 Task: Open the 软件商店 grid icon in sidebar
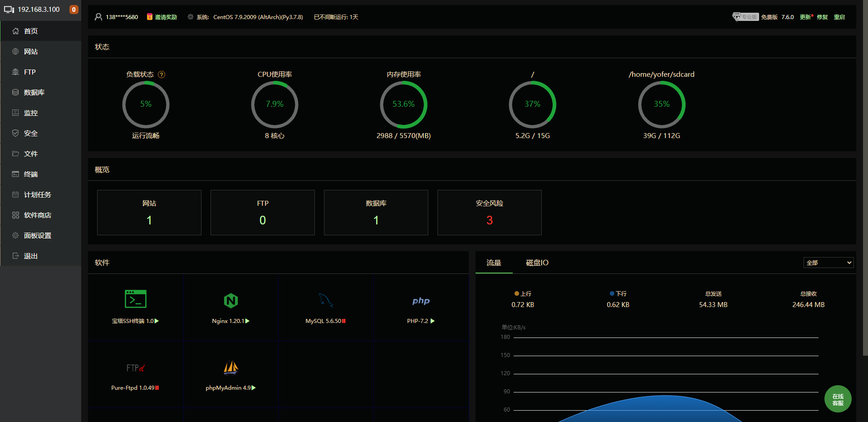point(15,215)
